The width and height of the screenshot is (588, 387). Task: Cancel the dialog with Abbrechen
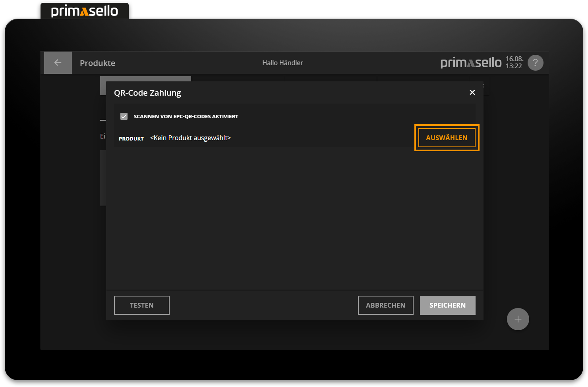click(x=385, y=305)
